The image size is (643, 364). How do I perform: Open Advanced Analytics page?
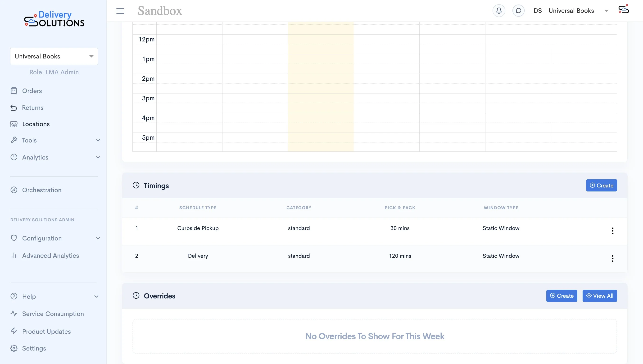click(50, 256)
